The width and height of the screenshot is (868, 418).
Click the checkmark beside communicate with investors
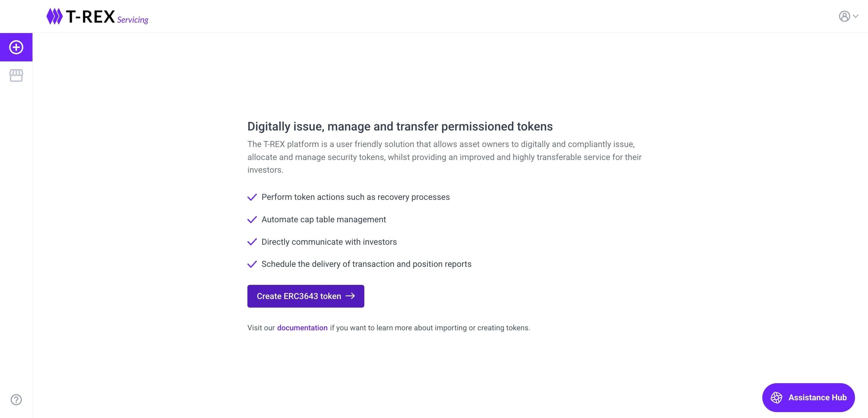click(252, 242)
